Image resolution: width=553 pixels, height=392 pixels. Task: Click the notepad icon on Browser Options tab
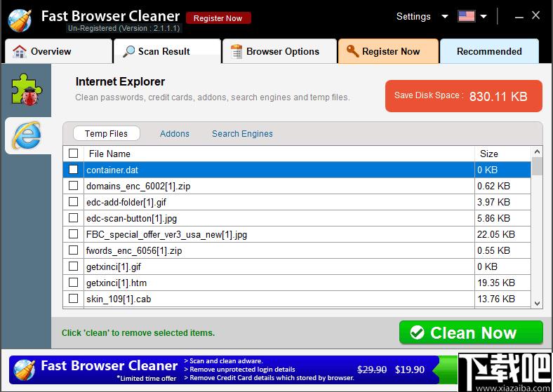(236, 51)
